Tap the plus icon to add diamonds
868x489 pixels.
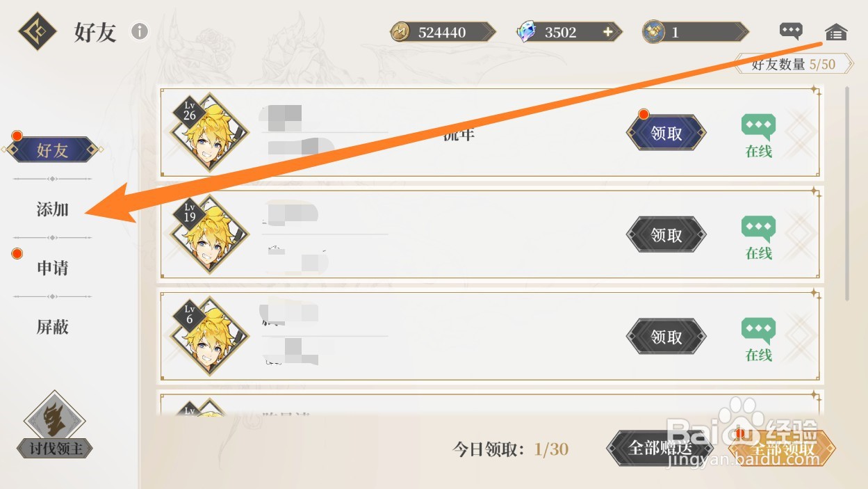click(607, 32)
